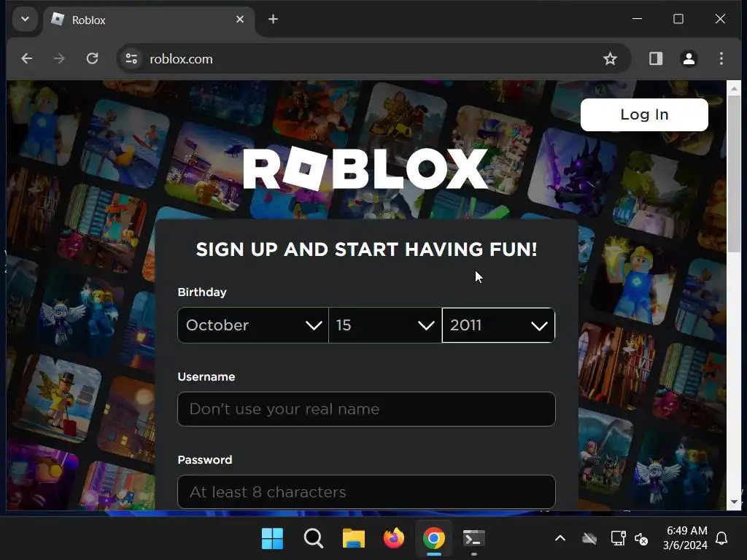Open the Windows Start menu
Screen dimensions: 747x560
pyautogui.click(x=273, y=539)
